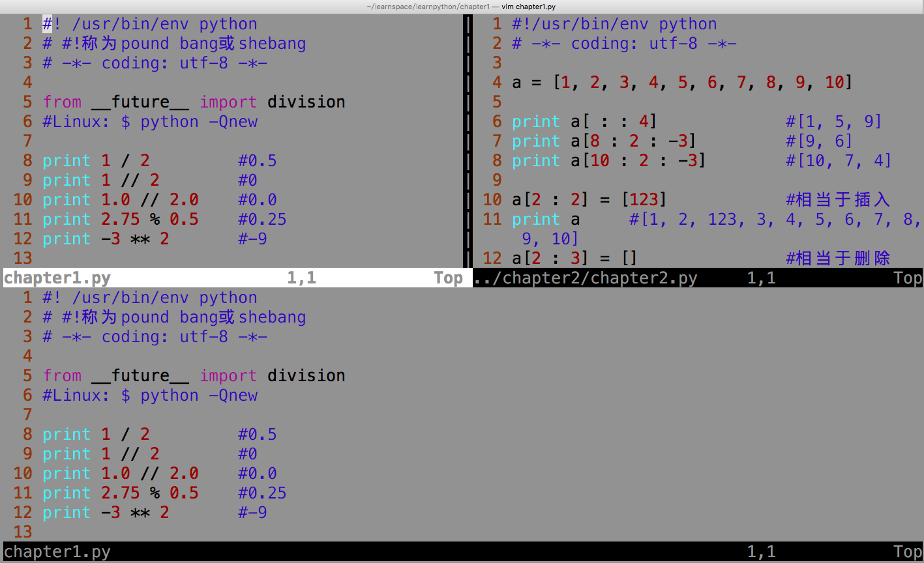Click 'a[2 : 2] = [123]' assignment

click(x=589, y=200)
